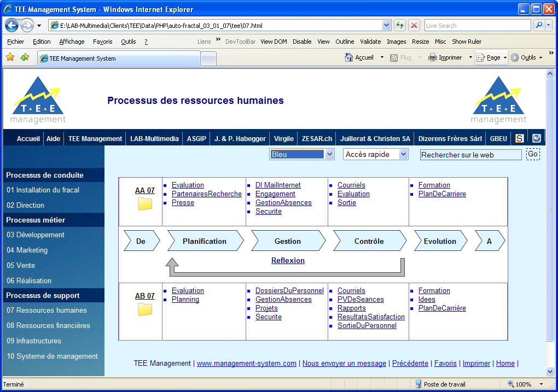Open the AA 07 yellow folder icon
Viewport: 558px width, 392px height.
pyautogui.click(x=145, y=204)
